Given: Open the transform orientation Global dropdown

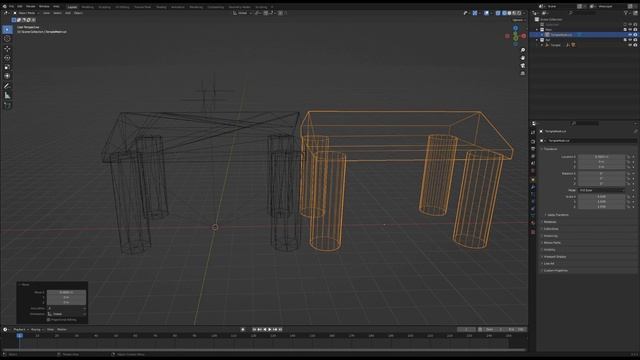Looking at the screenshot, I should click(242, 13).
